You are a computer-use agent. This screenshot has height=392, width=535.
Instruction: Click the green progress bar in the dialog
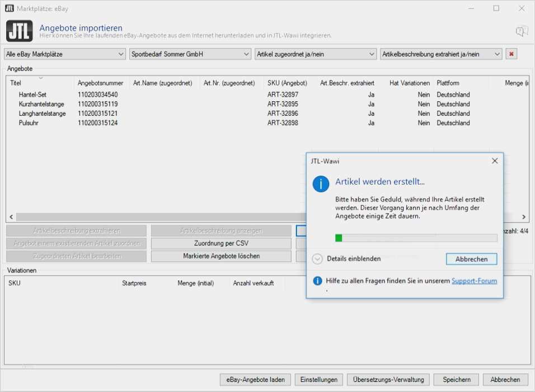coord(416,238)
